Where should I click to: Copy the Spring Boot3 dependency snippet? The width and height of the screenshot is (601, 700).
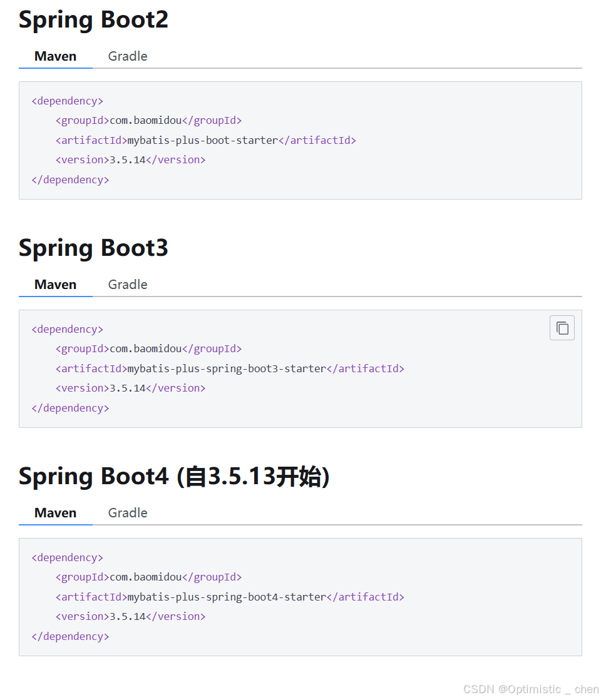(x=562, y=327)
